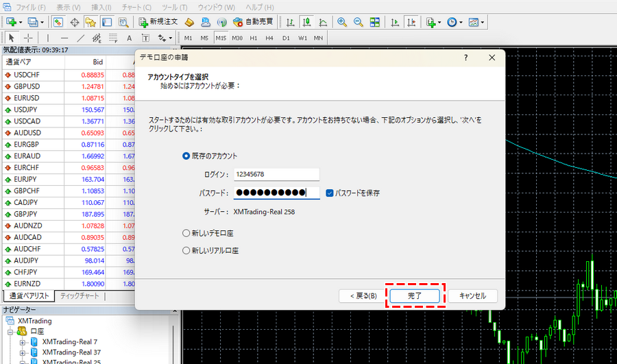Click the dialog help question mark
The height and width of the screenshot is (364, 617).
tap(466, 58)
